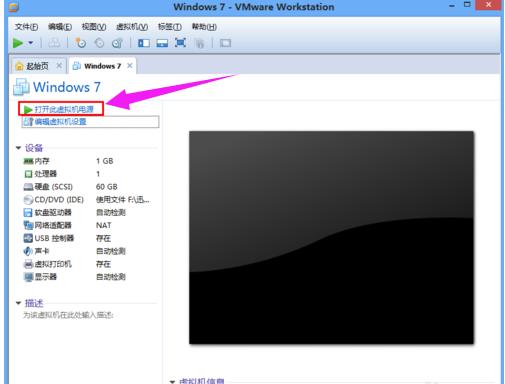Open the power options dropdown arrow
Image resolution: width=505 pixels, height=384 pixels.
[31, 43]
